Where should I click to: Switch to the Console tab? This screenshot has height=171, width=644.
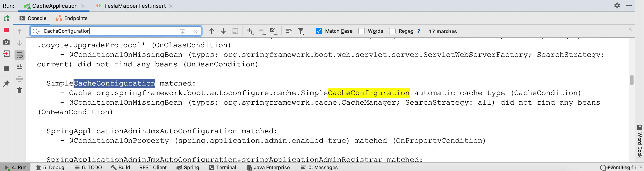click(33, 18)
